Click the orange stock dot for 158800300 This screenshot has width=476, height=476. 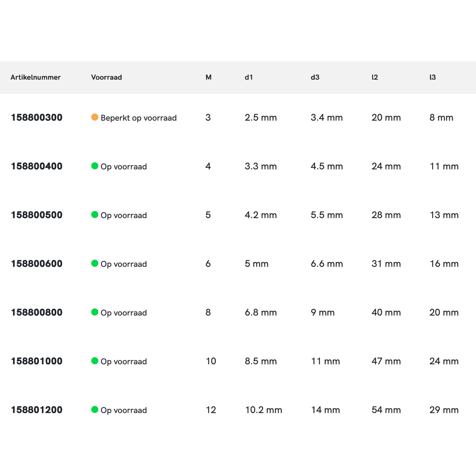95,117
